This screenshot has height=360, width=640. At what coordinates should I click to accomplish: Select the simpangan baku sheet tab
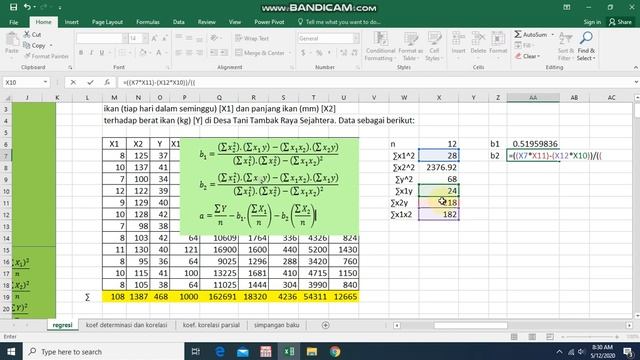(x=277, y=325)
